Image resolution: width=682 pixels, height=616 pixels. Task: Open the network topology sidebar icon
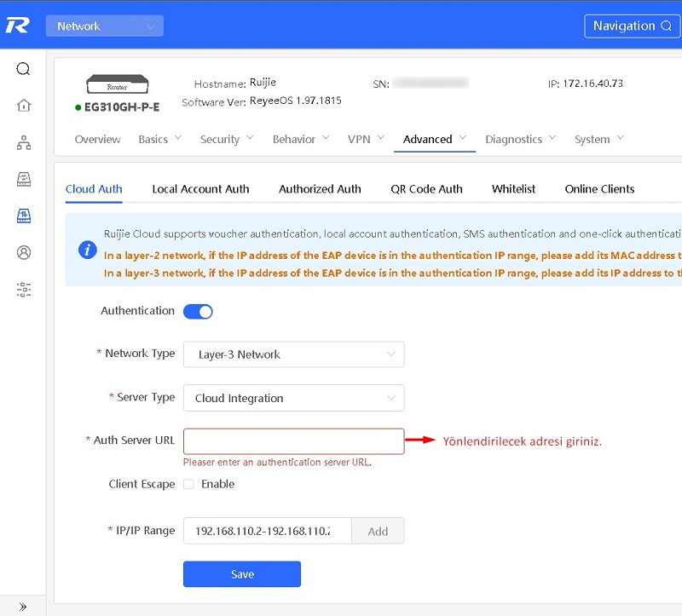(x=24, y=142)
